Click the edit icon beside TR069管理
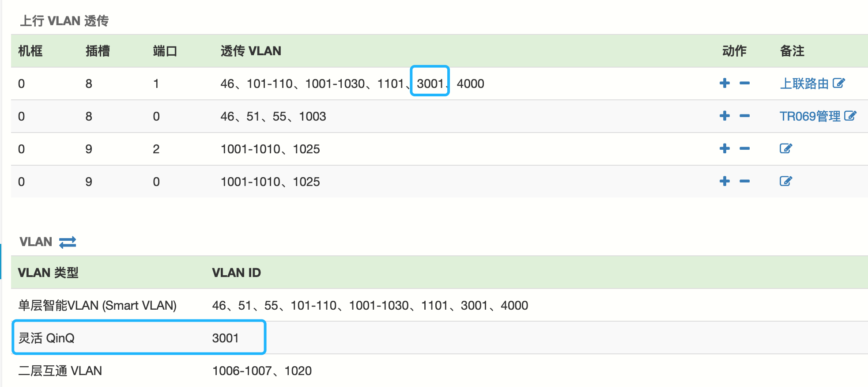 [x=850, y=116]
